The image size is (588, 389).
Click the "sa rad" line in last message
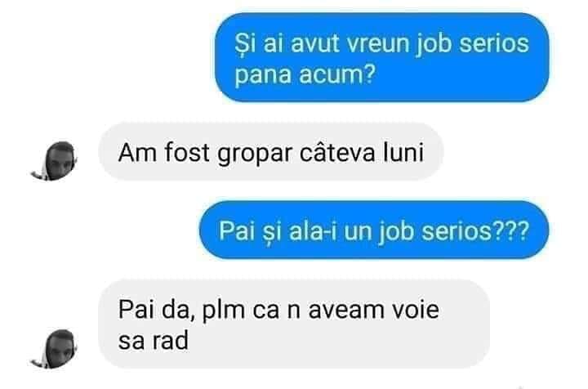pos(154,341)
